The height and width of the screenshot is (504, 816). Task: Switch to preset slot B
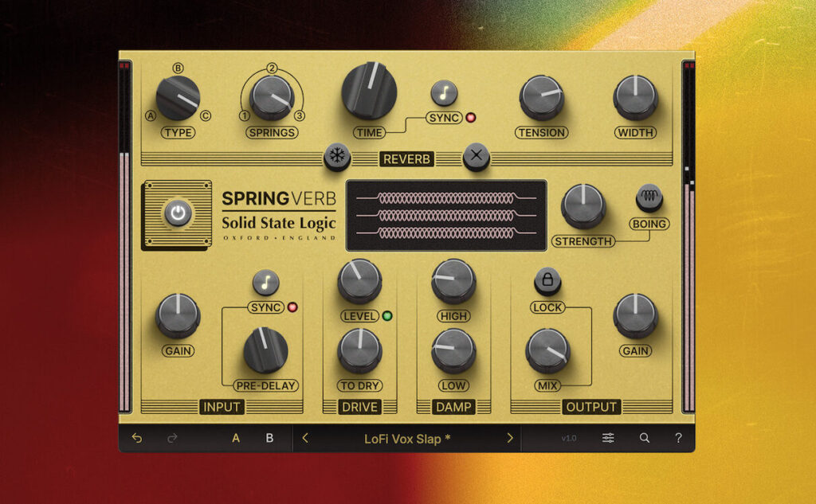(x=269, y=438)
